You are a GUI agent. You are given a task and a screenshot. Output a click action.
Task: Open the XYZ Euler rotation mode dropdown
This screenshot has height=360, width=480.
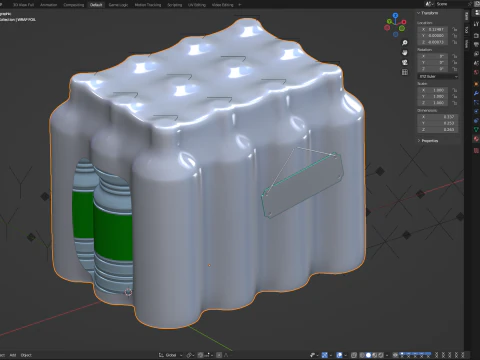coord(438,77)
